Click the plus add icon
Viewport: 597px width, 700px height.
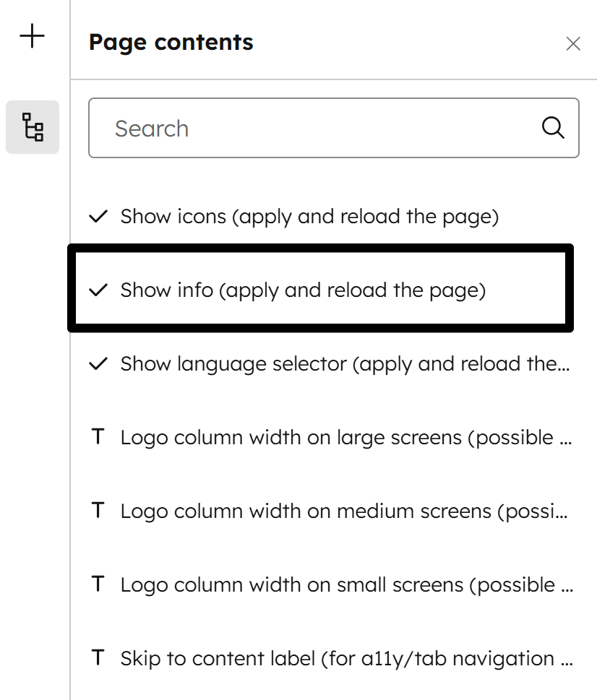point(32,36)
